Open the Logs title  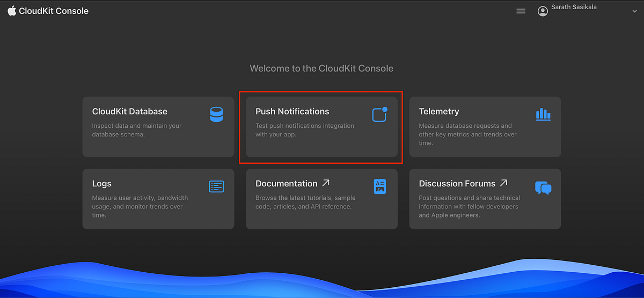[x=102, y=184]
